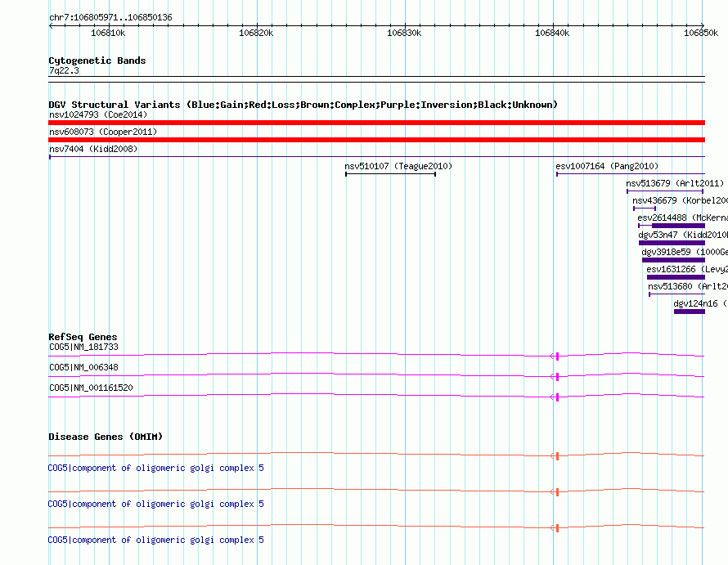Click the COG5|NM_001161520 exon marker
Viewport: 728px width, 565px height.
tap(557, 397)
